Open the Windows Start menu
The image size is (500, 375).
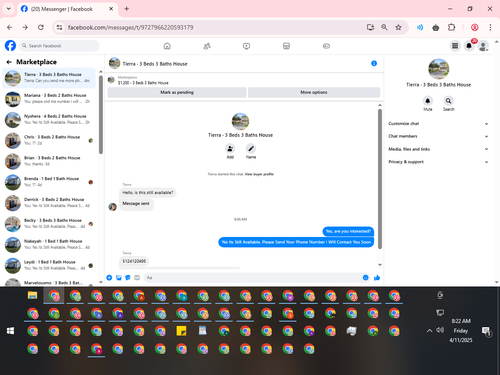point(10,331)
